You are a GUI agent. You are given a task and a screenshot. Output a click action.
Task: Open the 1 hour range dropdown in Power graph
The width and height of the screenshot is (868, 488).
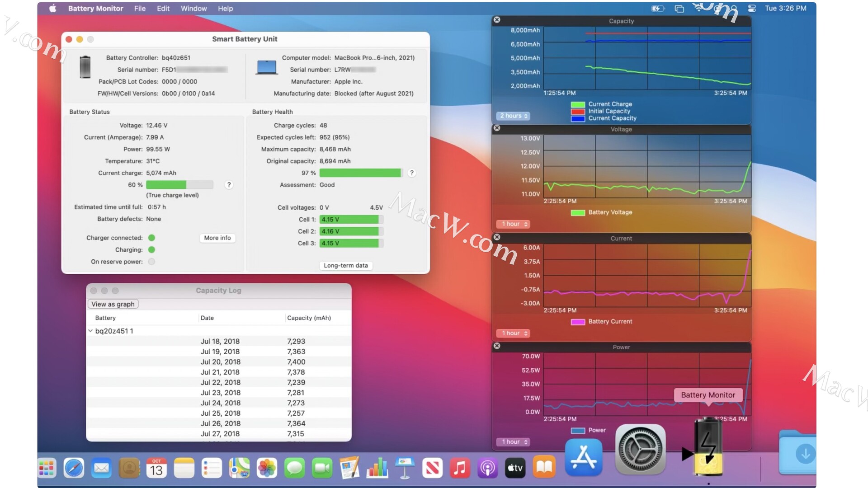513,442
